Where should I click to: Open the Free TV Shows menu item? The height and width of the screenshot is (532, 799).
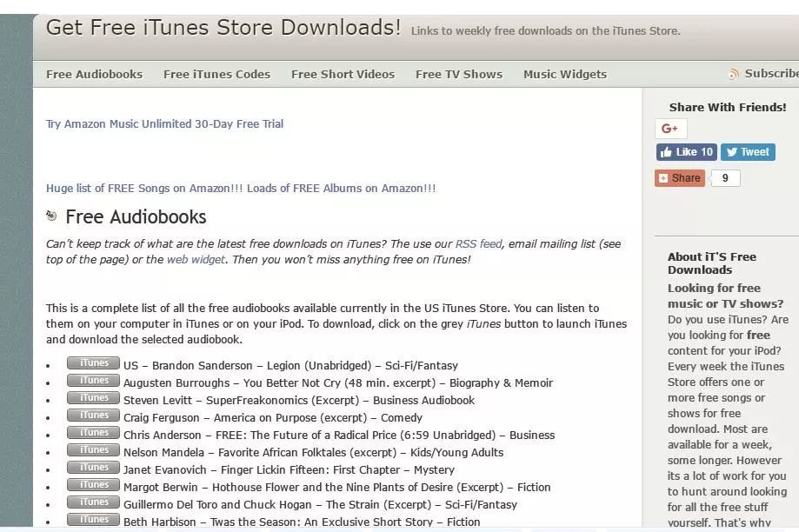click(x=459, y=75)
